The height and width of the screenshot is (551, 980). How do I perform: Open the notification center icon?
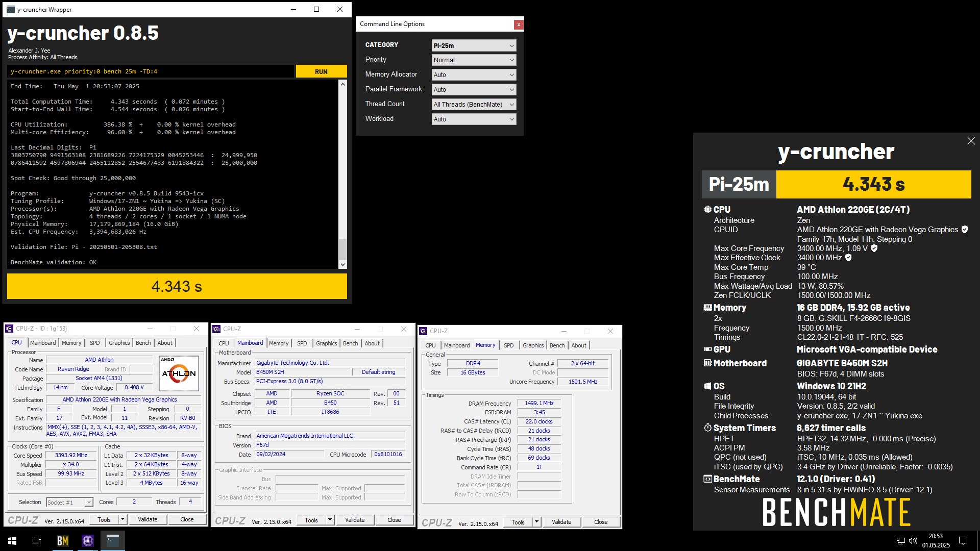pos(963,541)
